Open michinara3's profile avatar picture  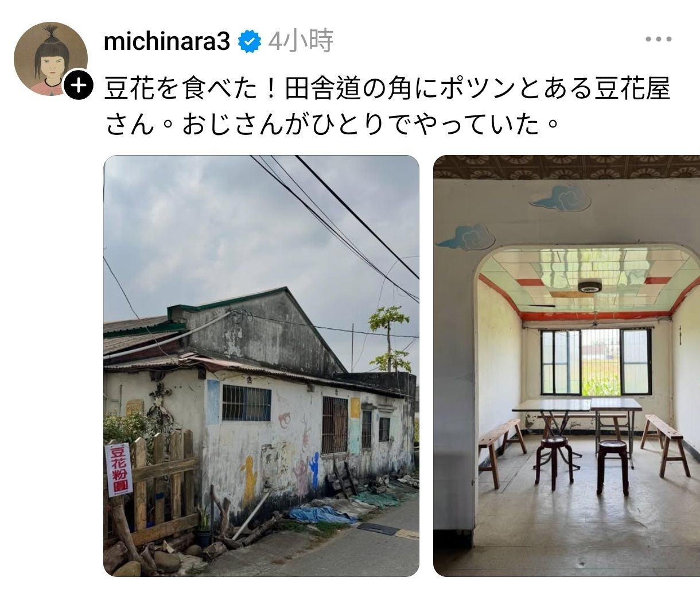[50, 59]
